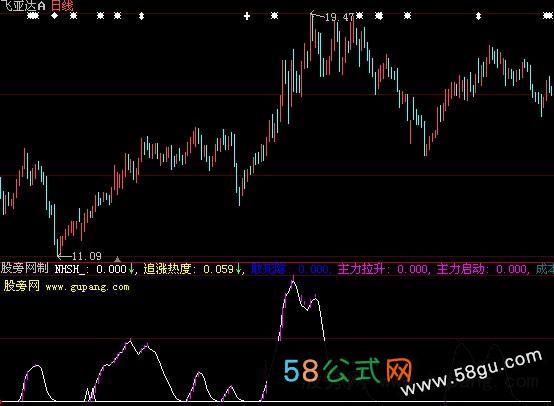
Task: Click the star marker right of plus marker
Action: [x=275, y=16]
